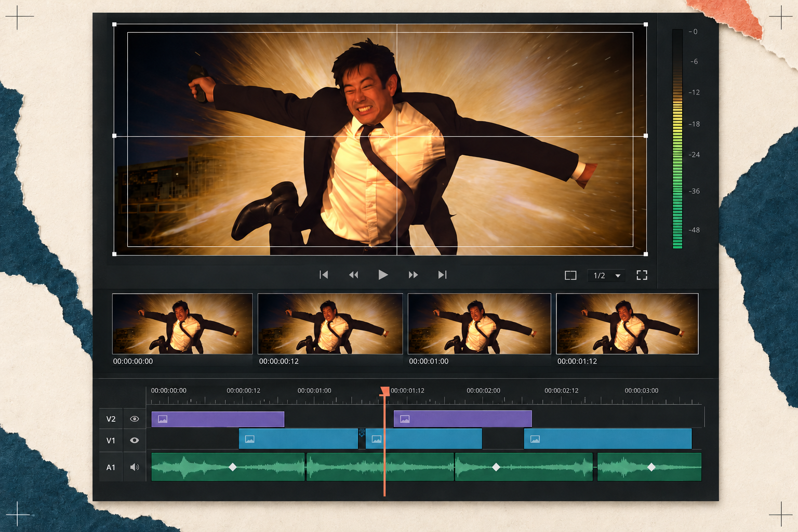Jump to the start of the clip
The width and height of the screenshot is (798, 532).
coord(324,275)
